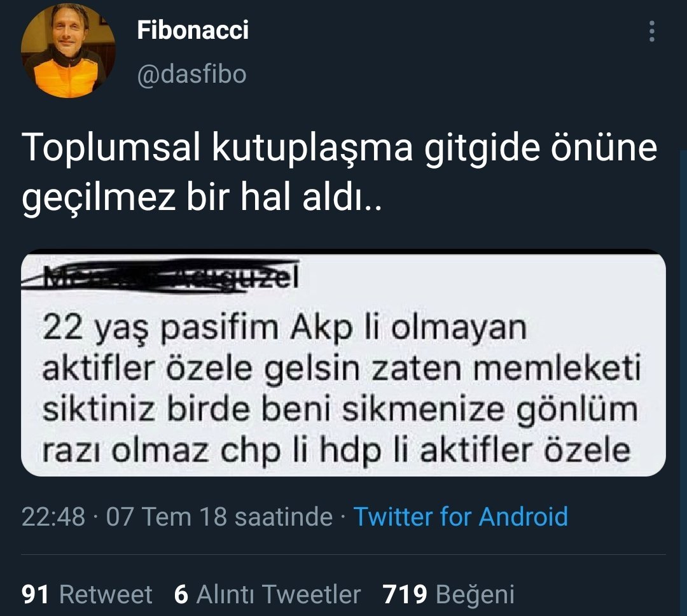The width and height of the screenshot is (687, 616).
Task: Show the likes list via 'Beğeni'
Action: click(x=475, y=594)
